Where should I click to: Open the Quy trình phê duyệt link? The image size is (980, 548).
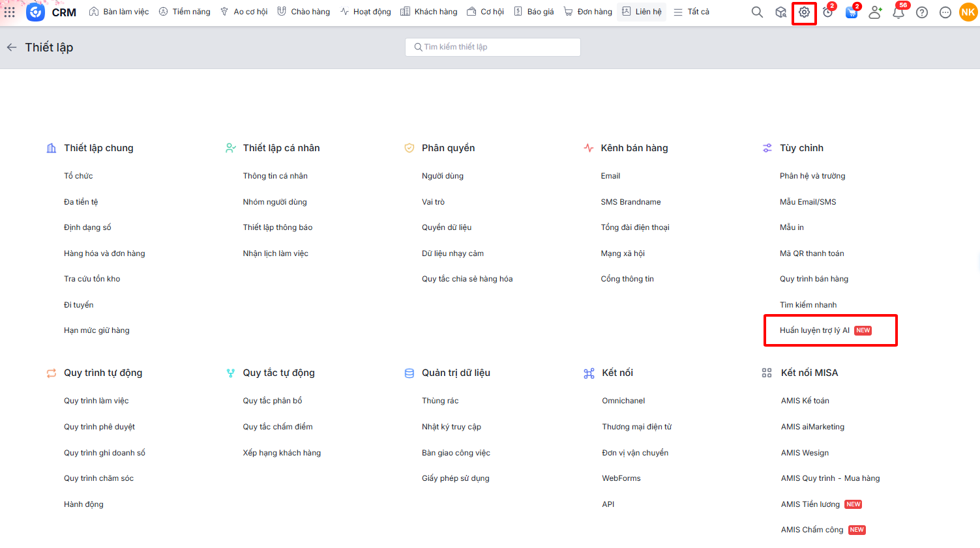tap(99, 427)
